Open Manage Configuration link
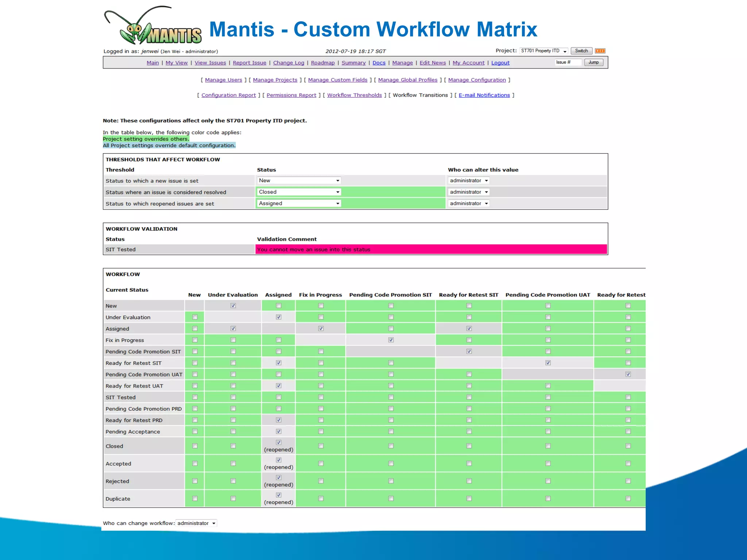 477,80
